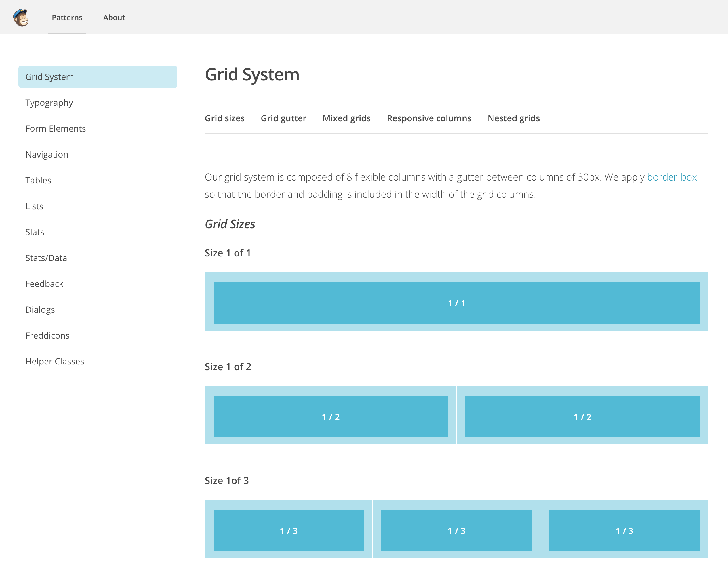
Task: Click the Mailchimp Freddie monkey logo
Action: point(21,18)
